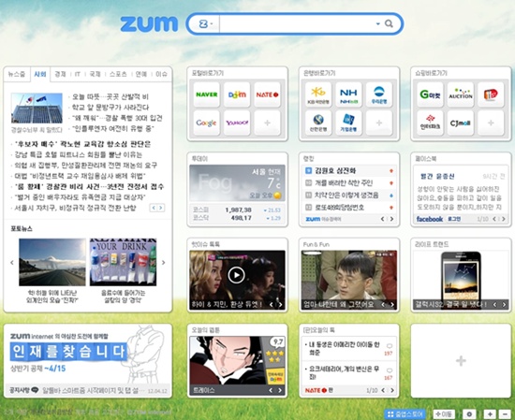Select the 경제 news tab
Viewport: 515px width, 420px height.
coord(60,74)
